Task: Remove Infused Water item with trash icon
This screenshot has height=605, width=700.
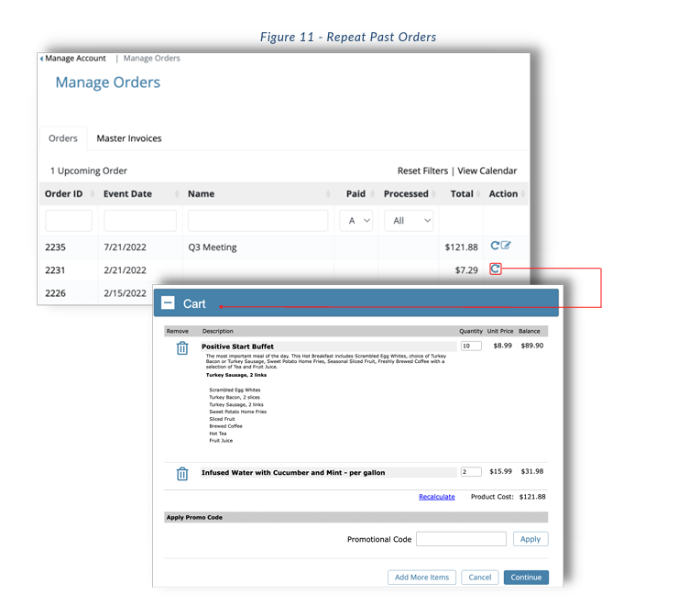Action: (182, 474)
